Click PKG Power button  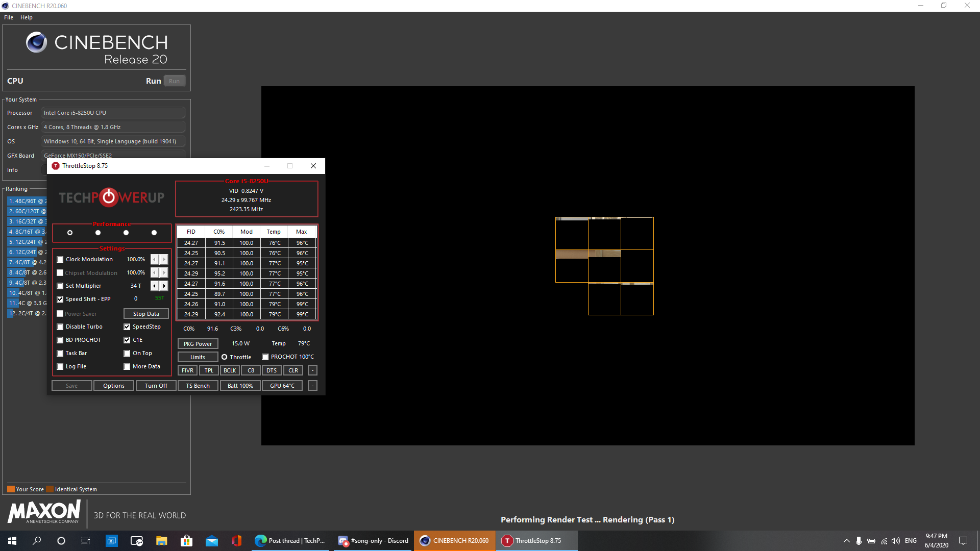198,344
